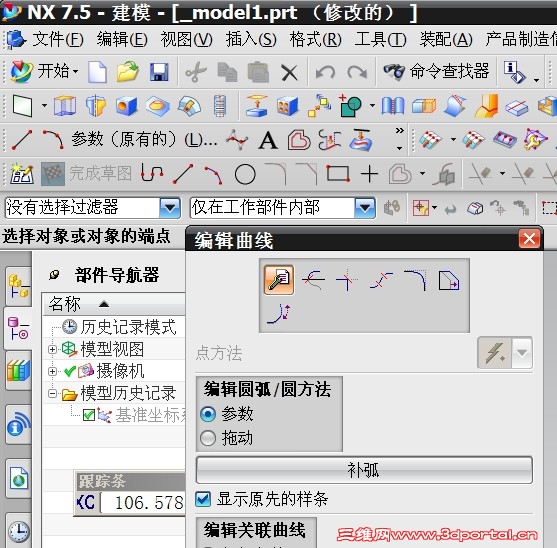Screen dimensions: 557x548
Task: Click the 点方法 inferred point button
Action: [x=495, y=353]
